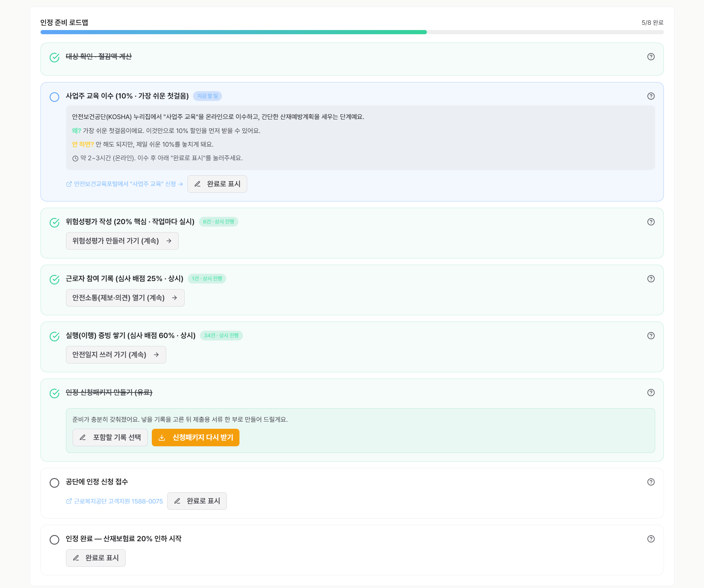Click 위험성평가 만들러 가기 (계속) button

[x=122, y=241]
